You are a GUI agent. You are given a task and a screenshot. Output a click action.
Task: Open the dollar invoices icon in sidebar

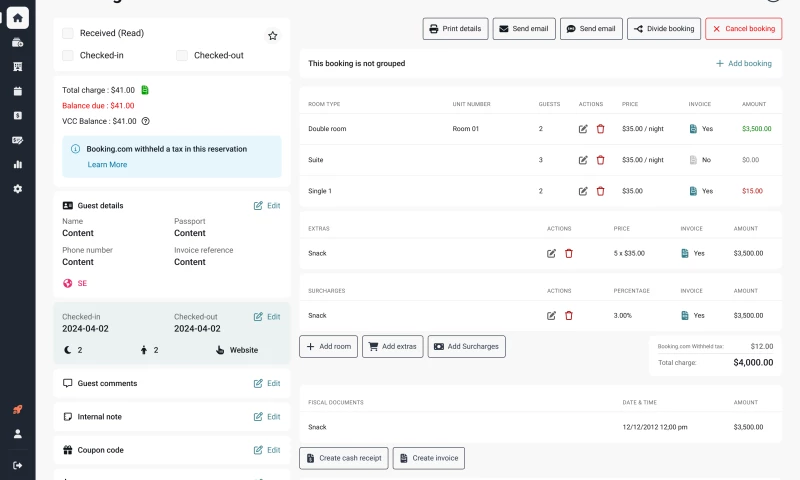(18, 116)
